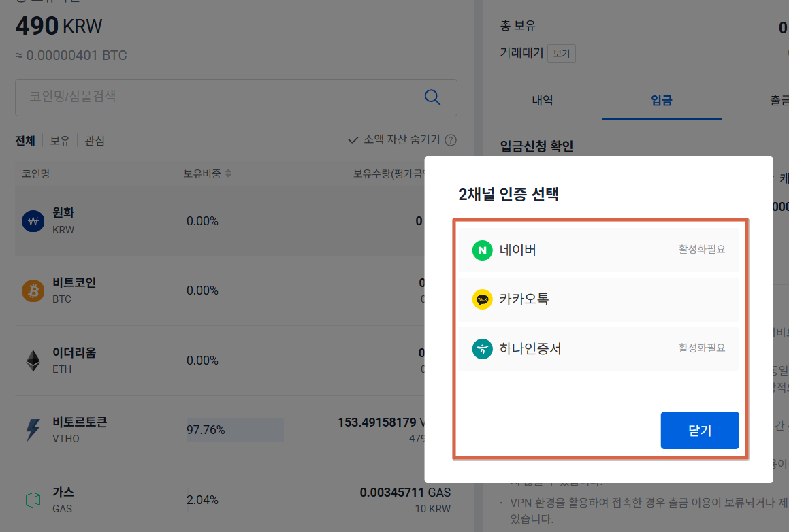This screenshot has width=789, height=532.
Task: Choose 카카오톡 authentication option
Action: pos(598,299)
